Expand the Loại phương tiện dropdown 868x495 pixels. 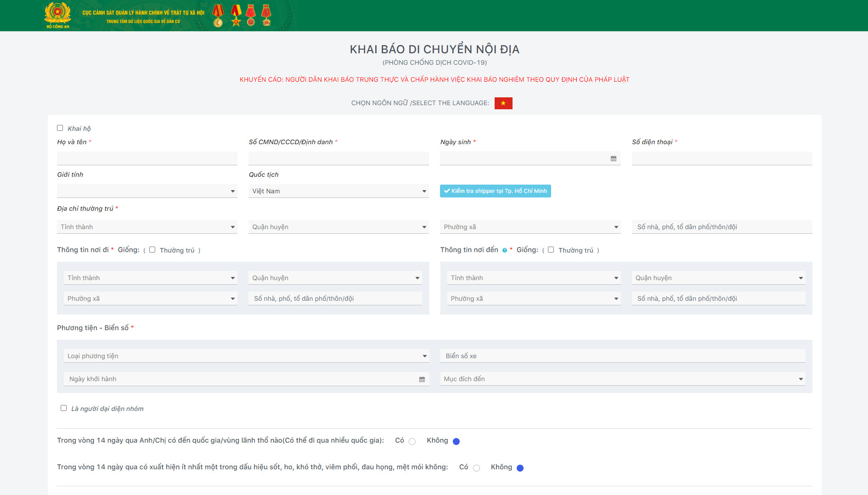(x=246, y=356)
